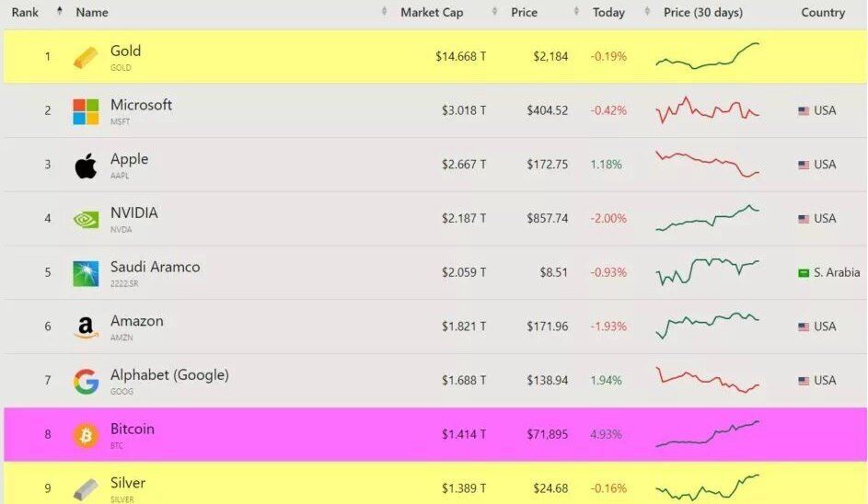Sort by Market Cap column header
Screen dimensions: 868x504
pyautogui.click(x=432, y=13)
